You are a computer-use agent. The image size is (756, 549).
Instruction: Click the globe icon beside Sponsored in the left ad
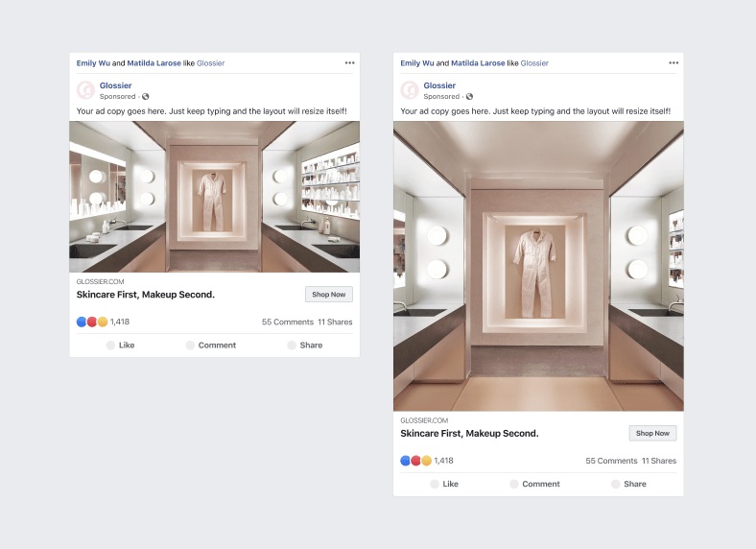click(145, 97)
